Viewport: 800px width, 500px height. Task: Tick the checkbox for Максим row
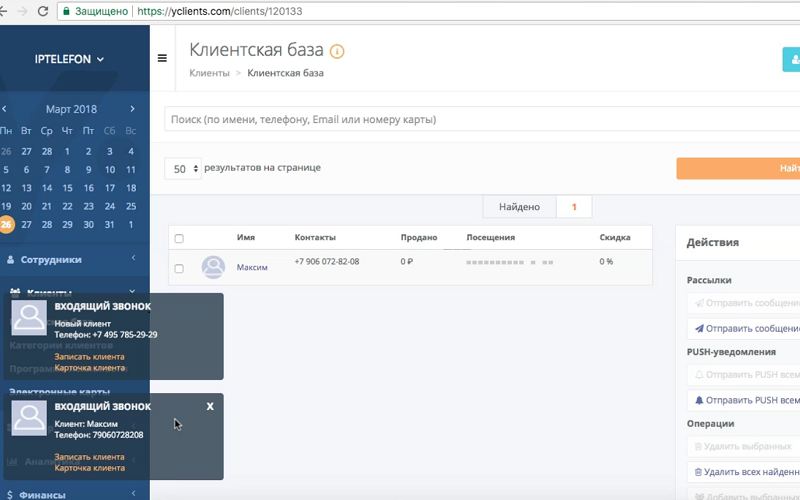[179, 268]
